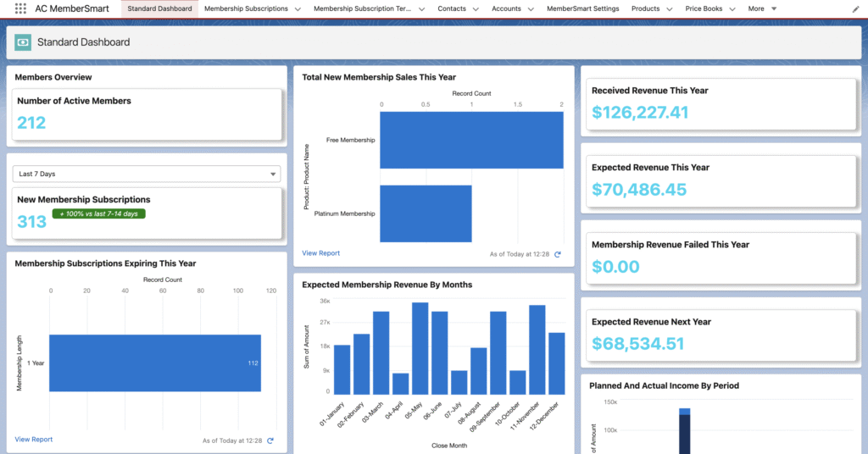
Task: Click the Membership Revenue Failed This Year label
Action: tap(670, 245)
